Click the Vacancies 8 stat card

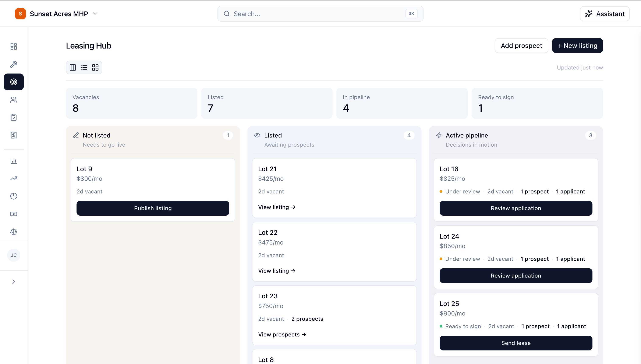click(x=132, y=103)
